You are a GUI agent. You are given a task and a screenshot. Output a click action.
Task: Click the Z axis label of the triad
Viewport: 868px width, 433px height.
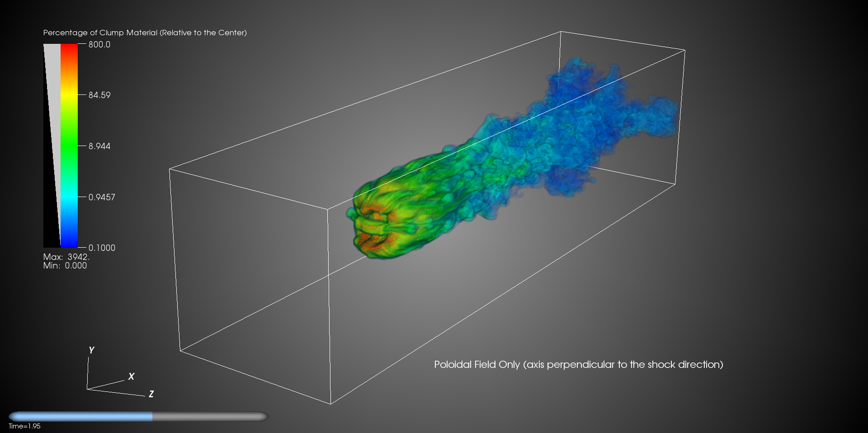pyautogui.click(x=151, y=394)
